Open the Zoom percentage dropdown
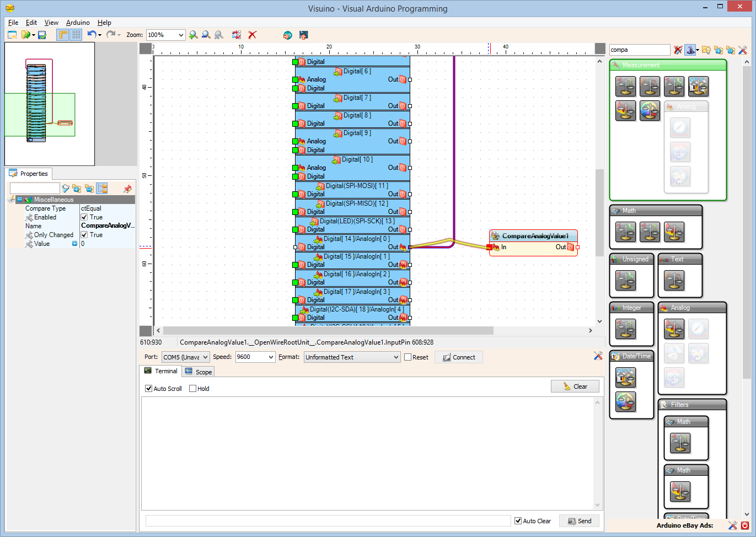The height and width of the screenshot is (537, 756). pyautogui.click(x=179, y=35)
